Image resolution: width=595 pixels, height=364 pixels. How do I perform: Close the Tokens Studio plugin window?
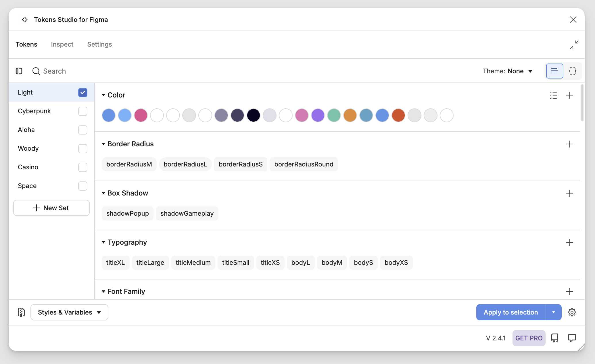tap(573, 20)
